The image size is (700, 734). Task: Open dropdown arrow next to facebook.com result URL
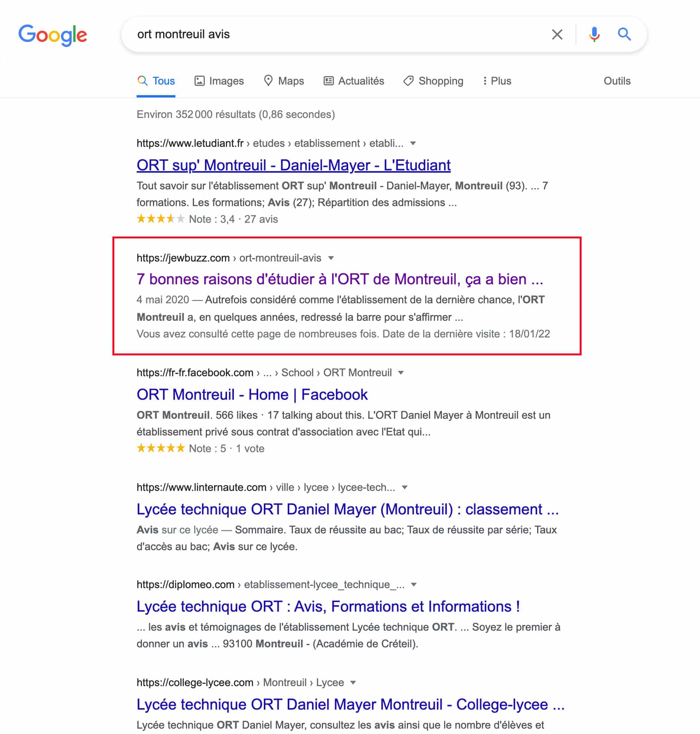click(401, 373)
